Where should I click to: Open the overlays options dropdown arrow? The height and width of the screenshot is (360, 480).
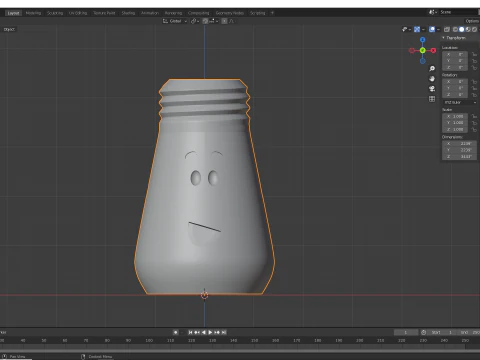coord(438,29)
